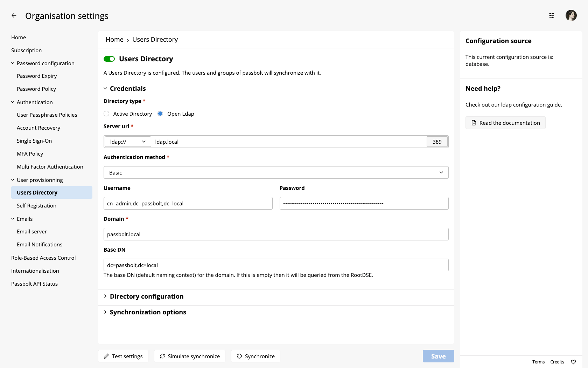Click the Username input field
Viewport: 588px width, 368px height.
coord(188,203)
